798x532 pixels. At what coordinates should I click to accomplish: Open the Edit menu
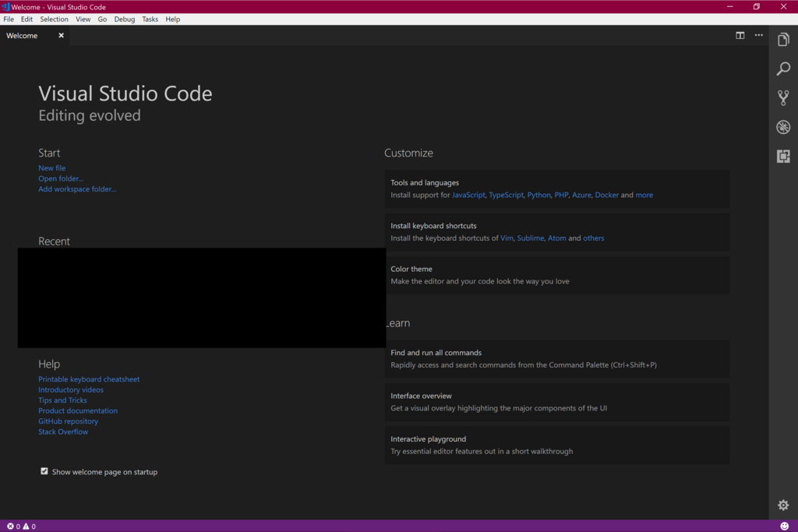point(26,19)
